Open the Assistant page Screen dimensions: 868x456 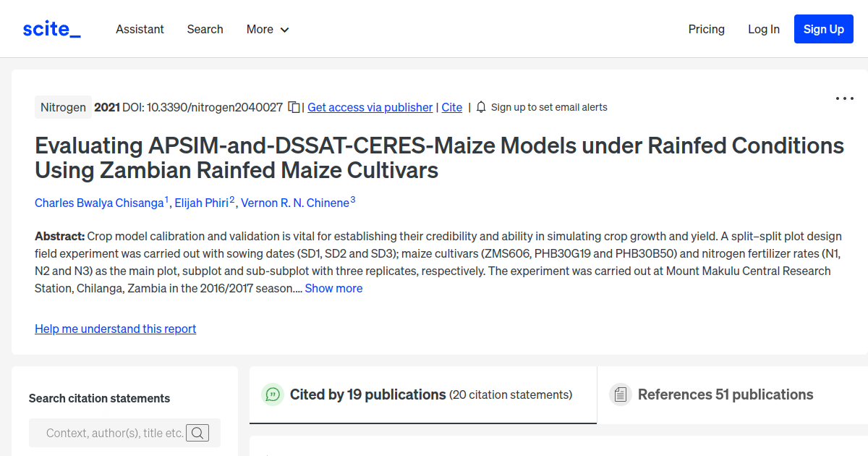click(140, 29)
